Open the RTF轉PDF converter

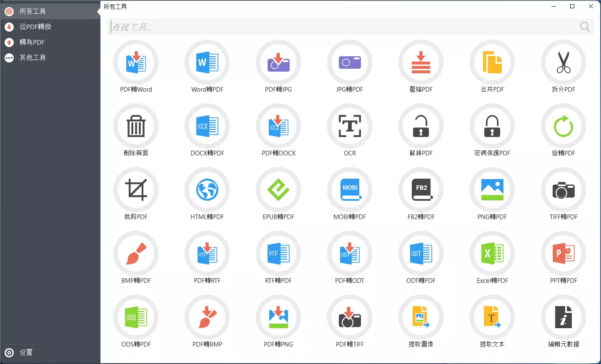click(x=278, y=254)
